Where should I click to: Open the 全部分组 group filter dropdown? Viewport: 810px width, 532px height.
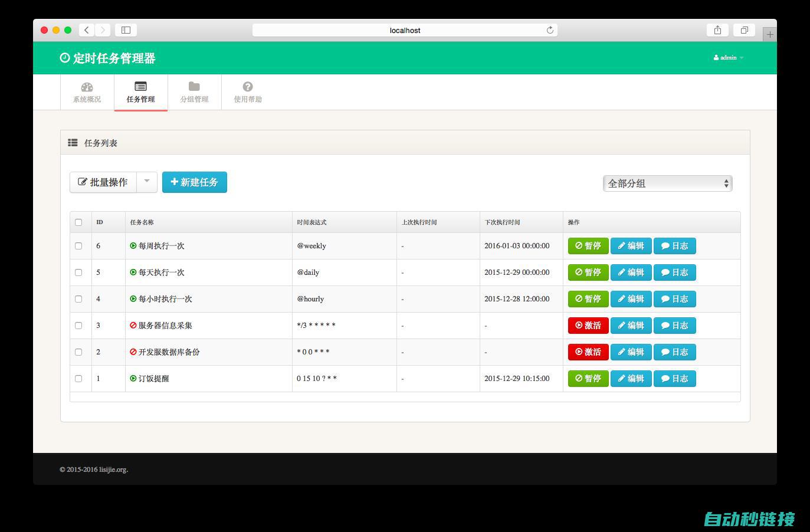(x=667, y=183)
